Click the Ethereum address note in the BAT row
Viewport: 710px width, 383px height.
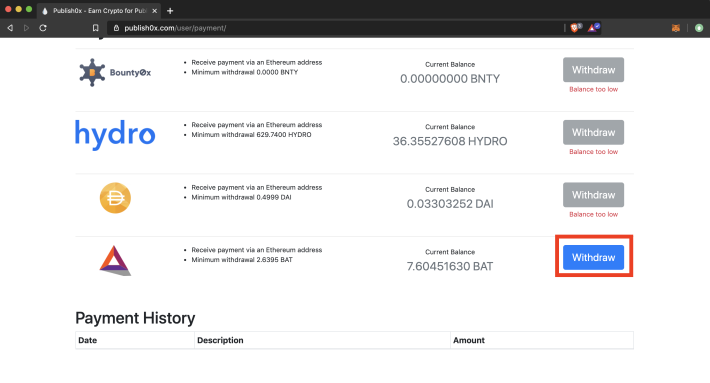[x=257, y=249]
